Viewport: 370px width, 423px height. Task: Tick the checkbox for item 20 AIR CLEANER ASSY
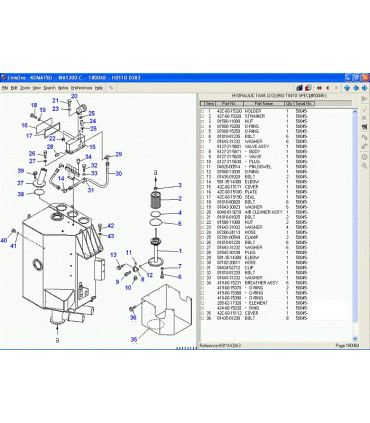pos(202,212)
